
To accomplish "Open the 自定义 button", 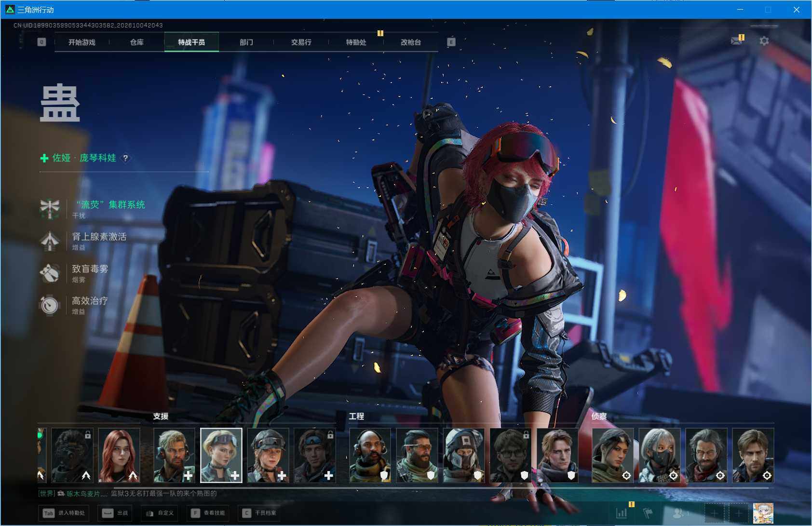I will click(x=160, y=513).
